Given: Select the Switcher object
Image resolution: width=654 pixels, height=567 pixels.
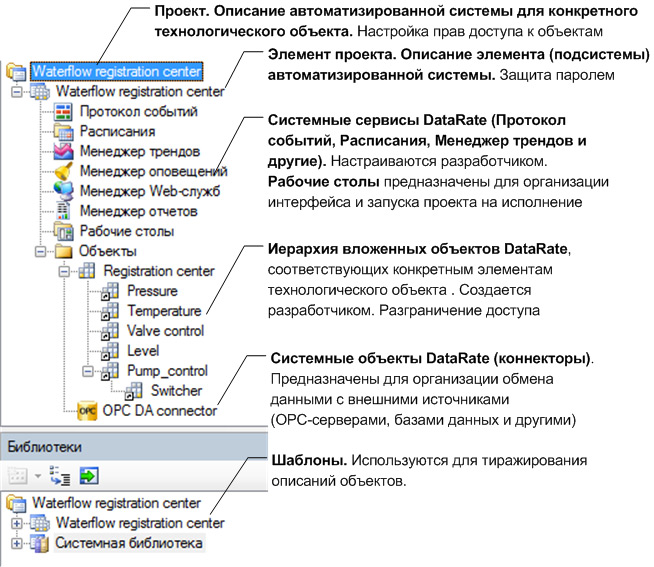Looking at the screenshot, I should click(176, 391).
